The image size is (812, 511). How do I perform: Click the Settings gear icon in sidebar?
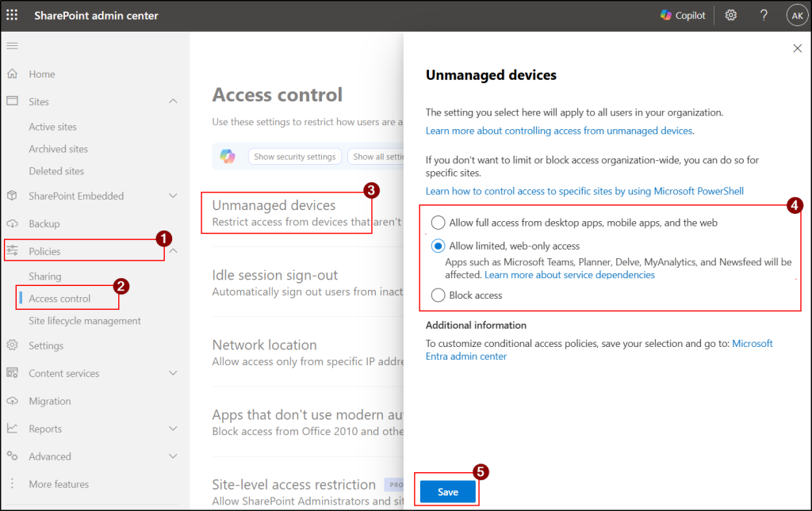[x=13, y=345]
